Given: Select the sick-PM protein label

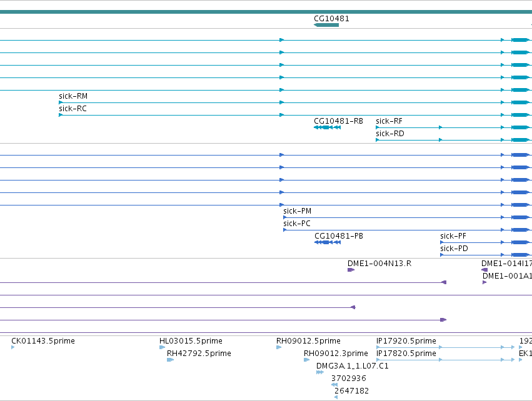Looking at the screenshot, I should click(297, 211).
